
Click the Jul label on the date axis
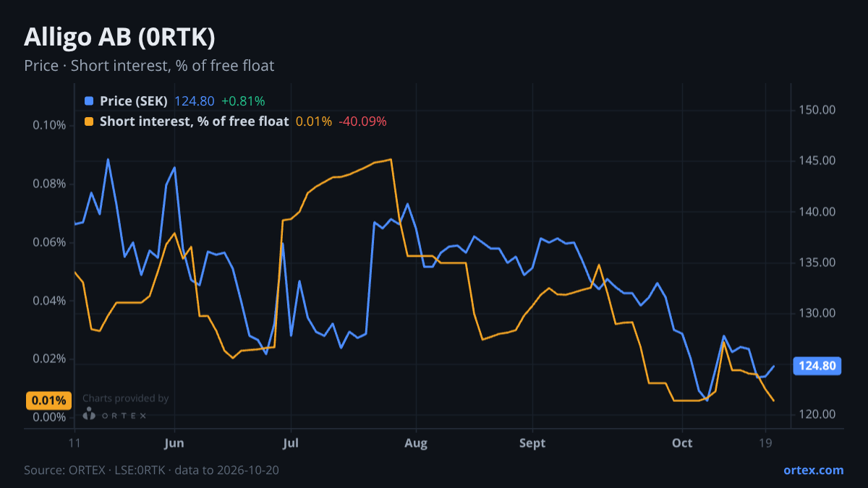(290, 443)
